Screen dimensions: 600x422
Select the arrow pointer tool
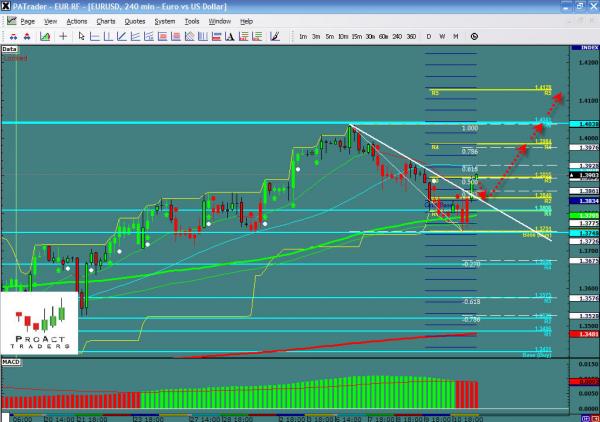(79, 36)
